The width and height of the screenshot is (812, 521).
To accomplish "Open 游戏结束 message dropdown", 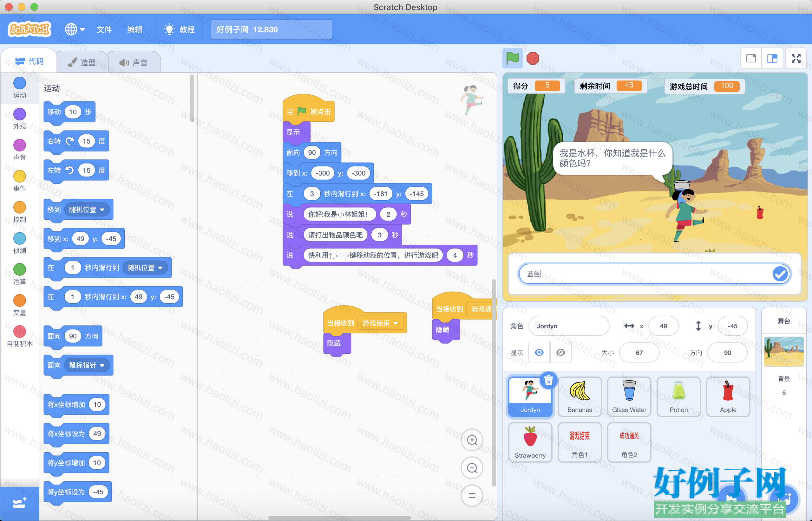I will pyautogui.click(x=380, y=323).
